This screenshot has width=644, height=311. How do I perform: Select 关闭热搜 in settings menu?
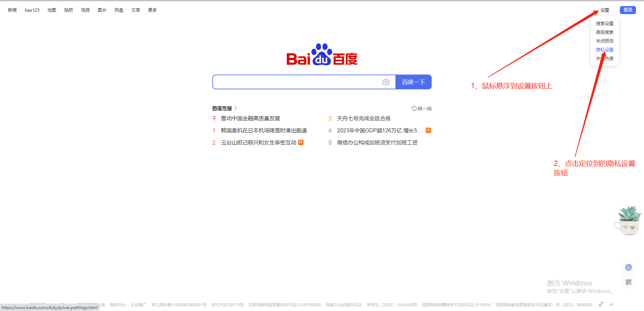[x=604, y=58]
